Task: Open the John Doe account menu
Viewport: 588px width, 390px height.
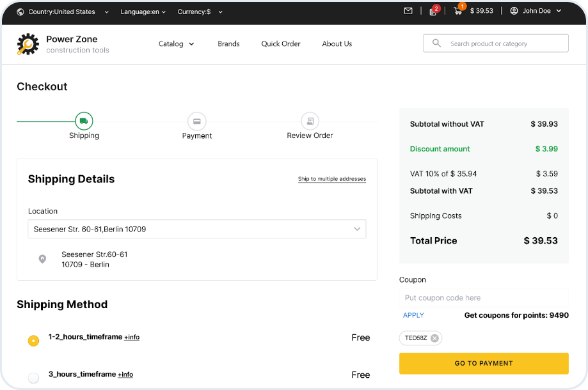Action: pyautogui.click(x=536, y=12)
